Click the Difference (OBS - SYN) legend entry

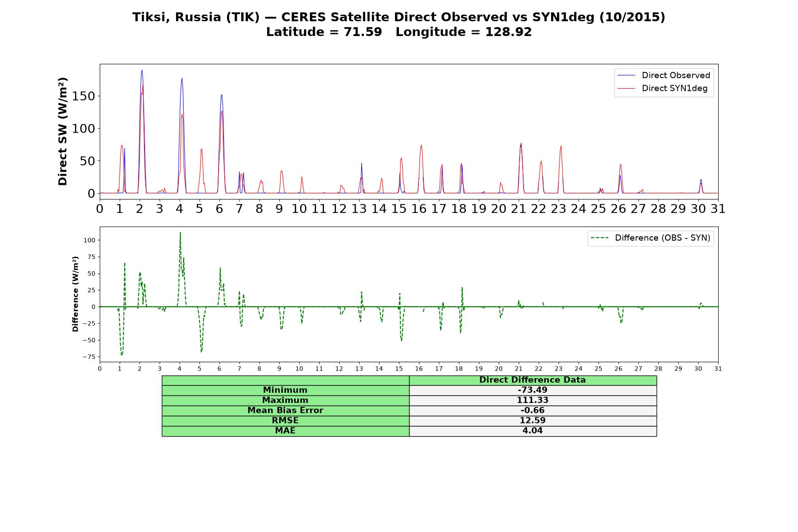coord(650,238)
